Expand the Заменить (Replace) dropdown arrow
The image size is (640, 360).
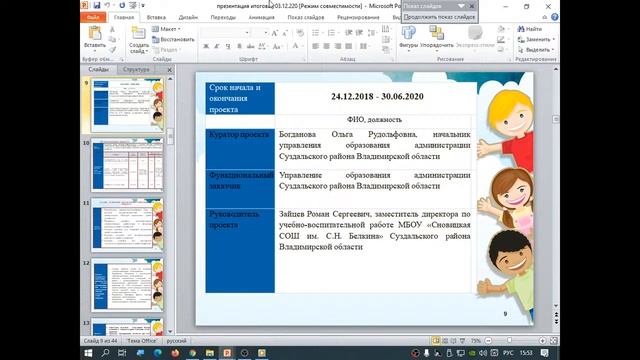553,40
